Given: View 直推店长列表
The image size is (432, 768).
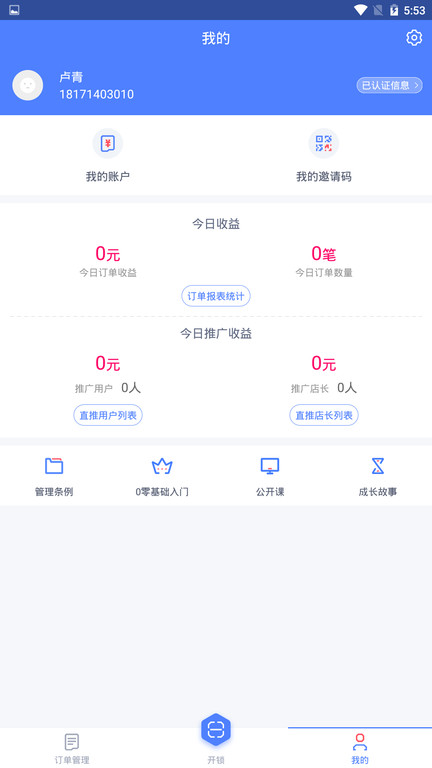Looking at the screenshot, I should point(324,415).
